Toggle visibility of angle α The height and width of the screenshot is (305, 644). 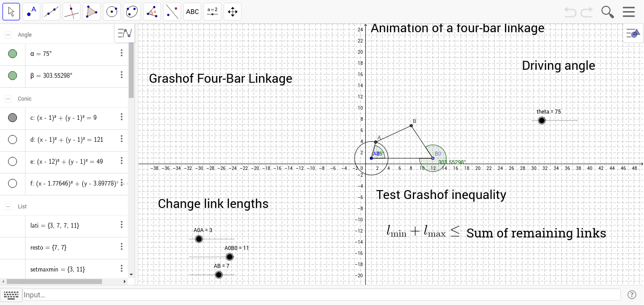(13, 54)
